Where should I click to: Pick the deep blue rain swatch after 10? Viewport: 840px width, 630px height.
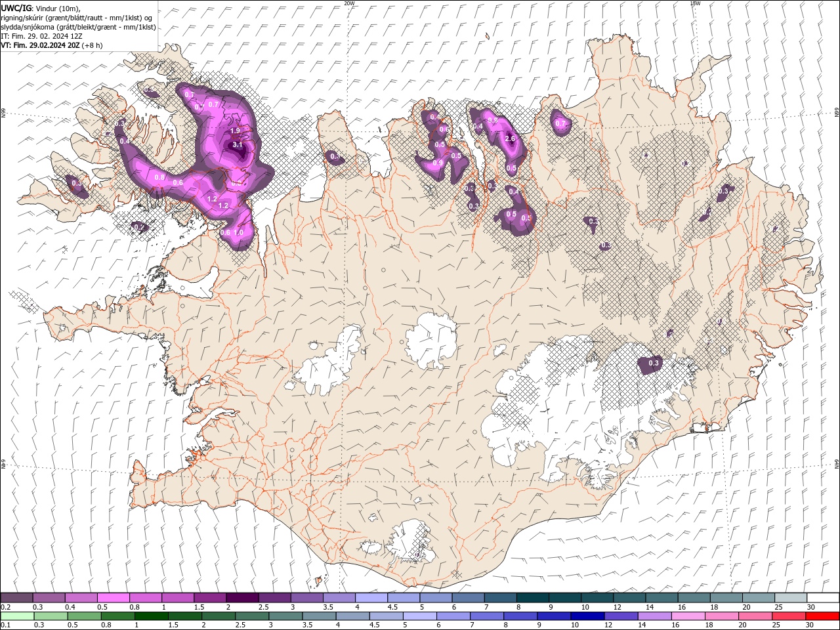pyautogui.click(x=588, y=616)
